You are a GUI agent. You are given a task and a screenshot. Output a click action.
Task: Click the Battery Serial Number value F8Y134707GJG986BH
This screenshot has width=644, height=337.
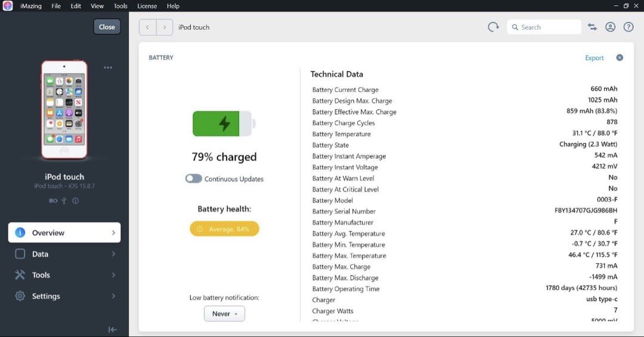[x=586, y=211]
